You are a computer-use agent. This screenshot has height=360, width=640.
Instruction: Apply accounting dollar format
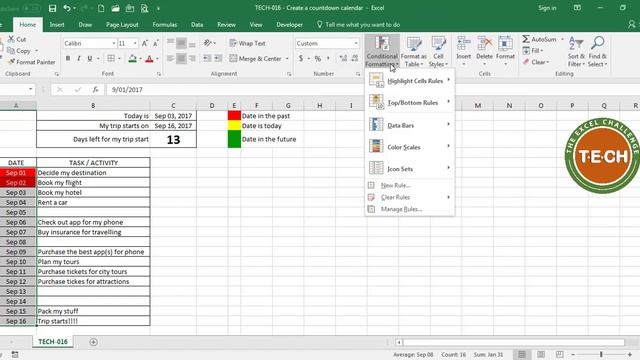(x=301, y=58)
